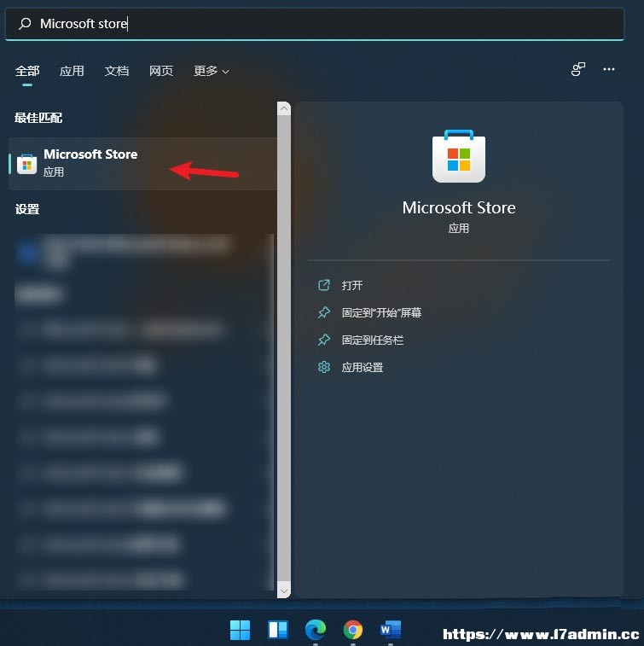Open 应用设置 option

(363, 367)
